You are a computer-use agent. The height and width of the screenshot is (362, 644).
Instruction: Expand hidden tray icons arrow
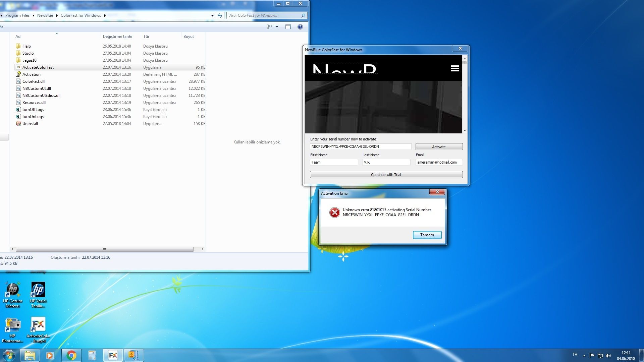tap(584, 355)
